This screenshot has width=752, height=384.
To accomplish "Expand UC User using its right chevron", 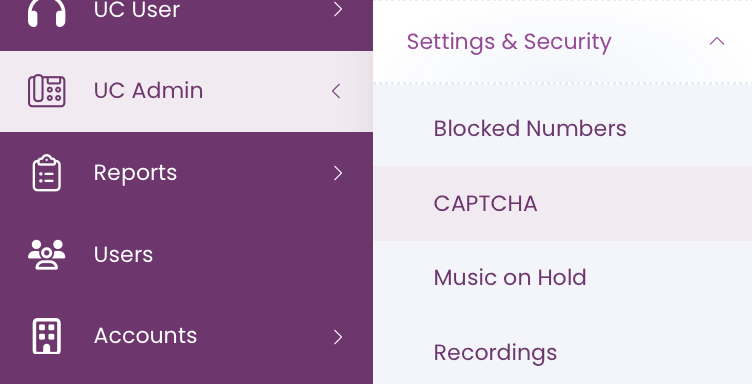I will click(x=338, y=9).
